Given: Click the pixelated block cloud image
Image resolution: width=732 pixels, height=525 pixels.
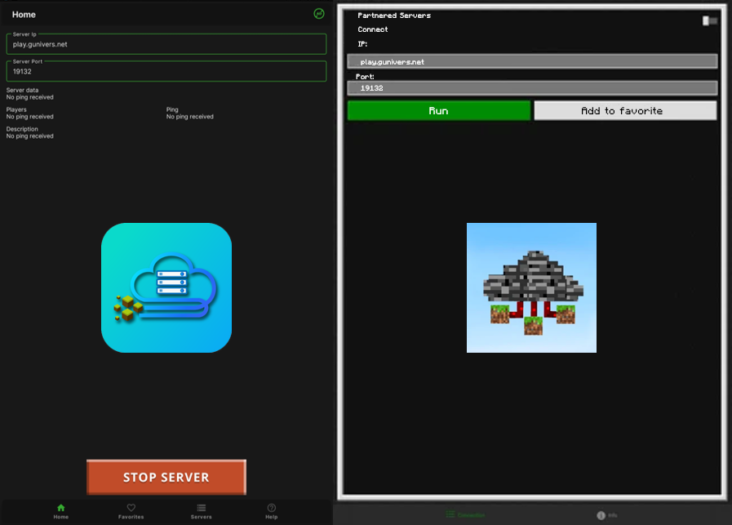Looking at the screenshot, I should pyautogui.click(x=531, y=288).
